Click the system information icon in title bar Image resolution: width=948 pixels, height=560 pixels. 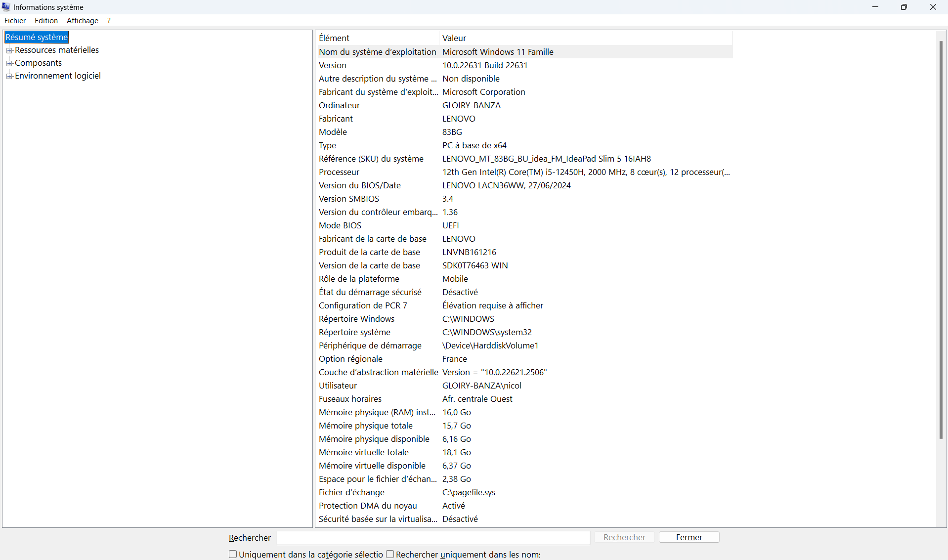click(x=6, y=7)
